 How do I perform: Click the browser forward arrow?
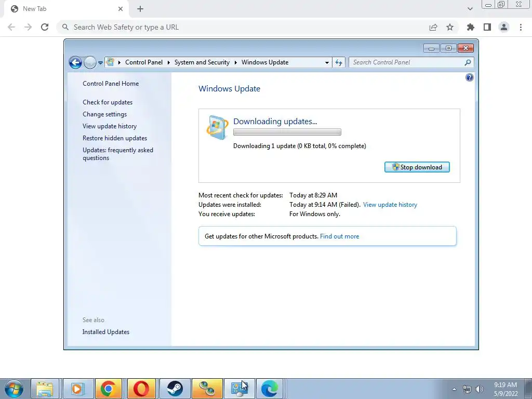pos(28,27)
